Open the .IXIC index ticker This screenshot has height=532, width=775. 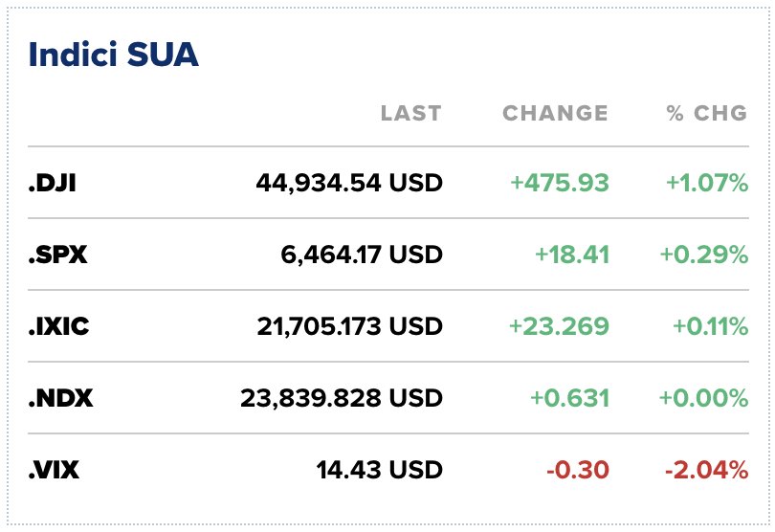tap(58, 325)
